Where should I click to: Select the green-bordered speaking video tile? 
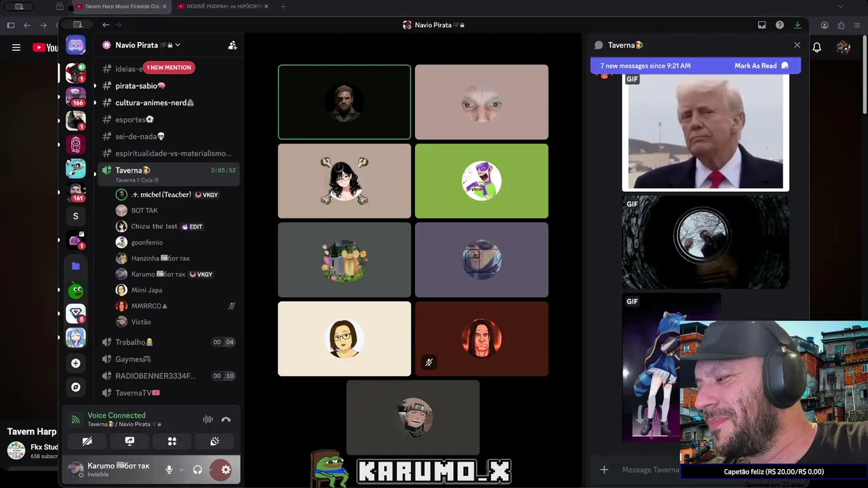coord(344,102)
